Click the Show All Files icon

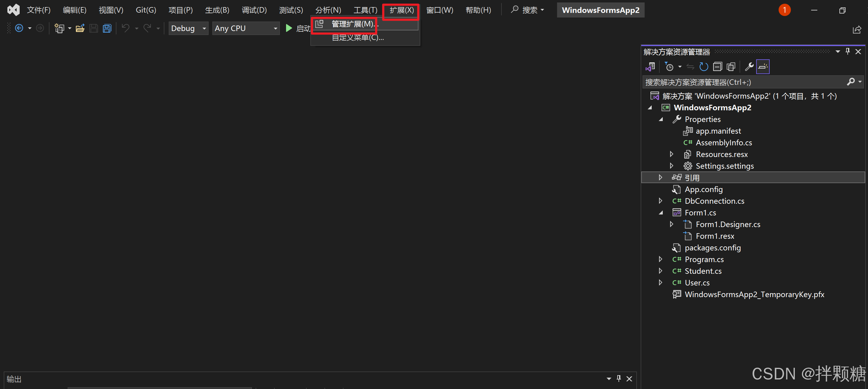(731, 67)
